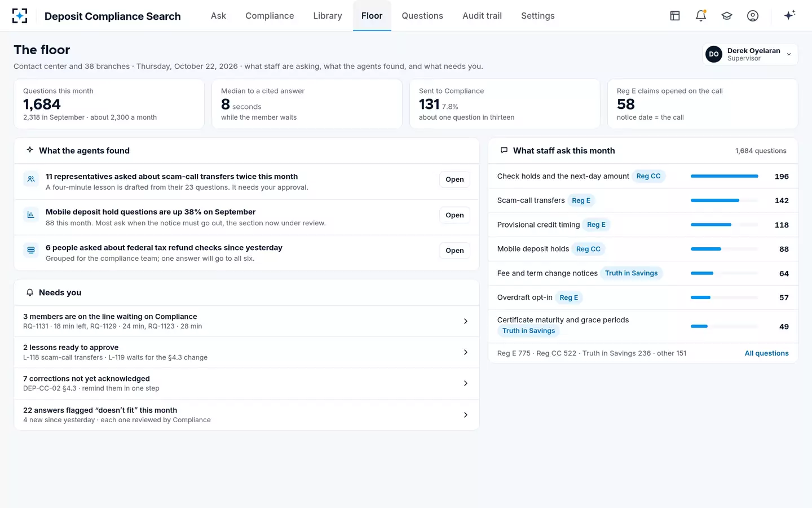The height and width of the screenshot is (508, 812).
Task: Open the notifications bell
Action: (701, 16)
